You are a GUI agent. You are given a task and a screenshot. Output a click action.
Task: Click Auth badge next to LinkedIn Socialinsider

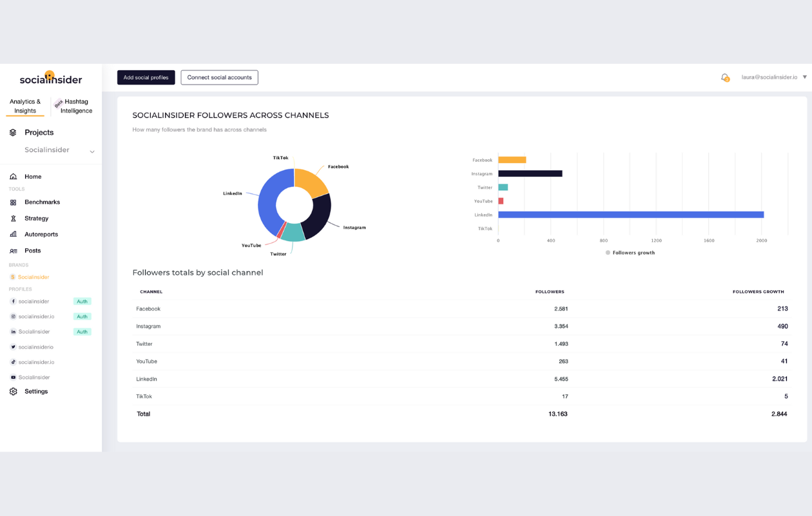(x=82, y=332)
